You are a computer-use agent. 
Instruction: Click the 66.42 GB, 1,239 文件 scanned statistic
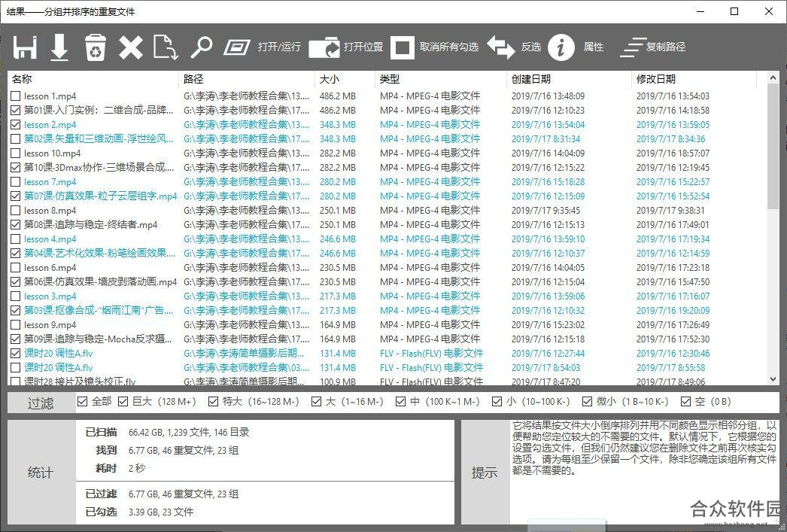pyautogui.click(x=189, y=432)
